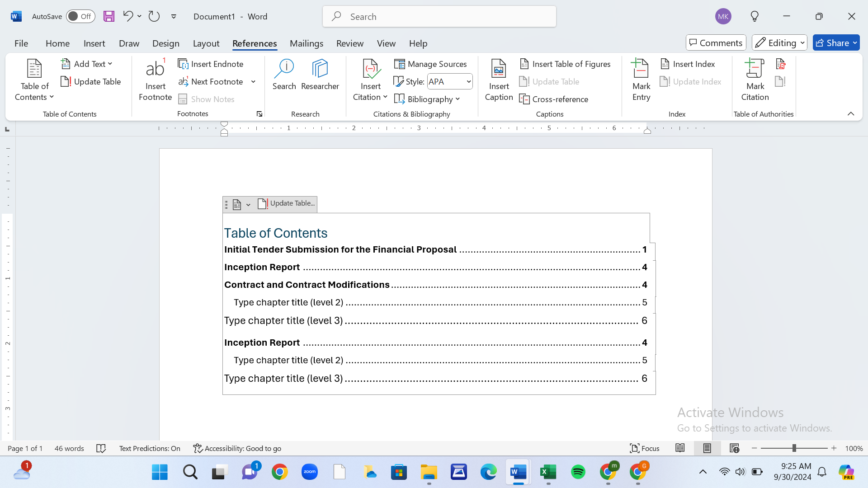The image size is (868, 488).
Task: Click the Insert Footnote icon
Action: click(155, 68)
